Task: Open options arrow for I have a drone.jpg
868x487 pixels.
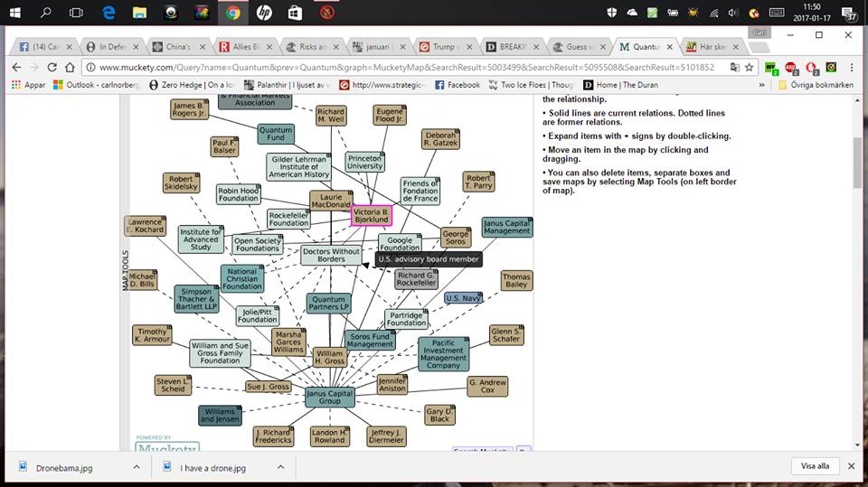Action: (x=280, y=467)
